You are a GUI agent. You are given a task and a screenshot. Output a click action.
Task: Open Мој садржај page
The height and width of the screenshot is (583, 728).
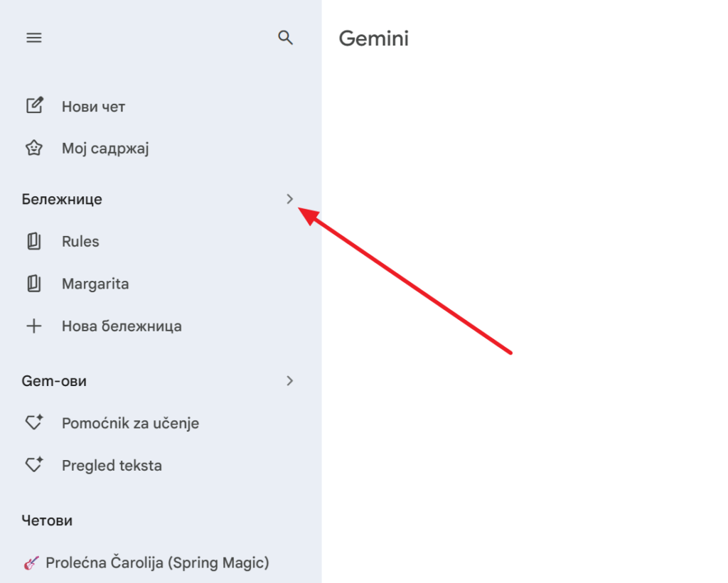pos(105,149)
